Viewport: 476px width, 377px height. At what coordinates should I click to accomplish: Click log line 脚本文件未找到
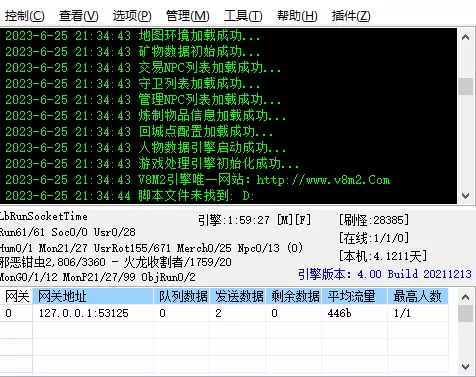(130, 196)
